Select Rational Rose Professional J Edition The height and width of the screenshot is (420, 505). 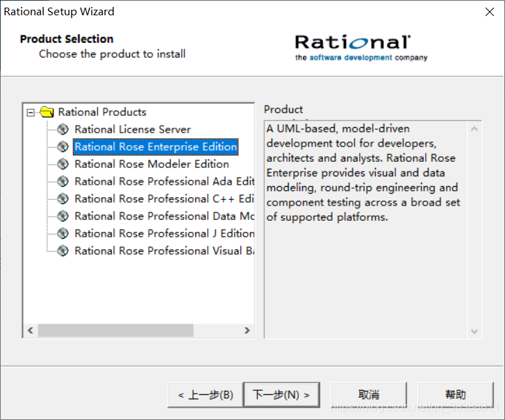point(164,233)
